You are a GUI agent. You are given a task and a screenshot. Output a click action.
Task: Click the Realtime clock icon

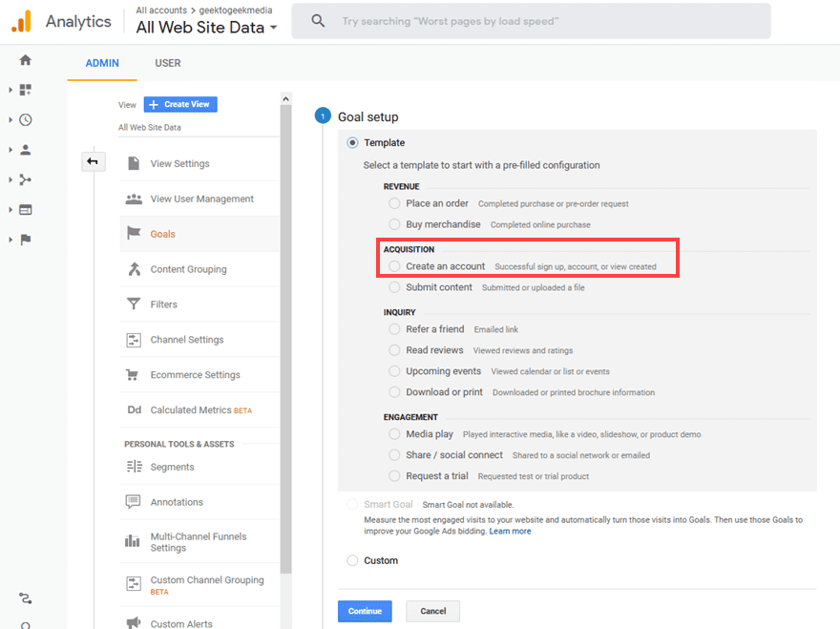26,120
